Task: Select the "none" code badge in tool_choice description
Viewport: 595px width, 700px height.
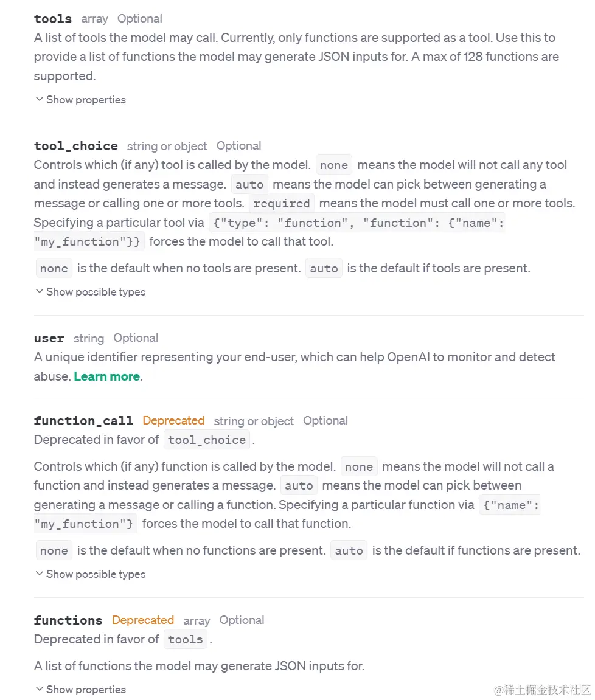Action: 333,165
